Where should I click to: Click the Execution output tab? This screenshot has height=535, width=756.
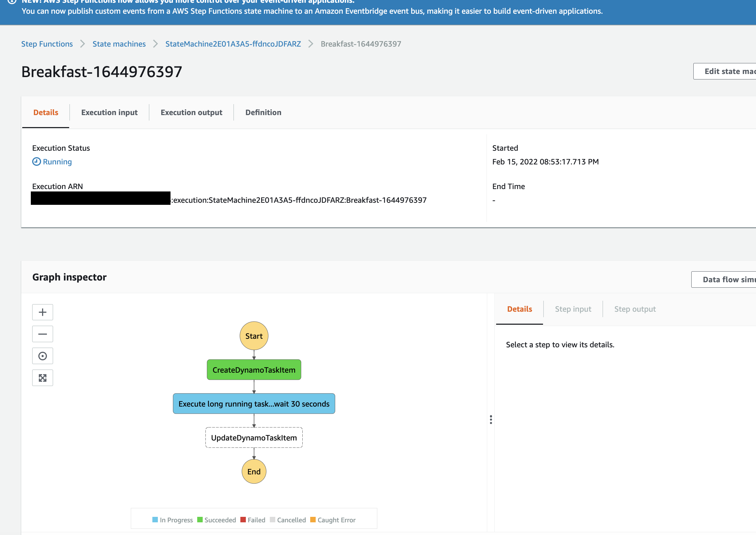191,112
